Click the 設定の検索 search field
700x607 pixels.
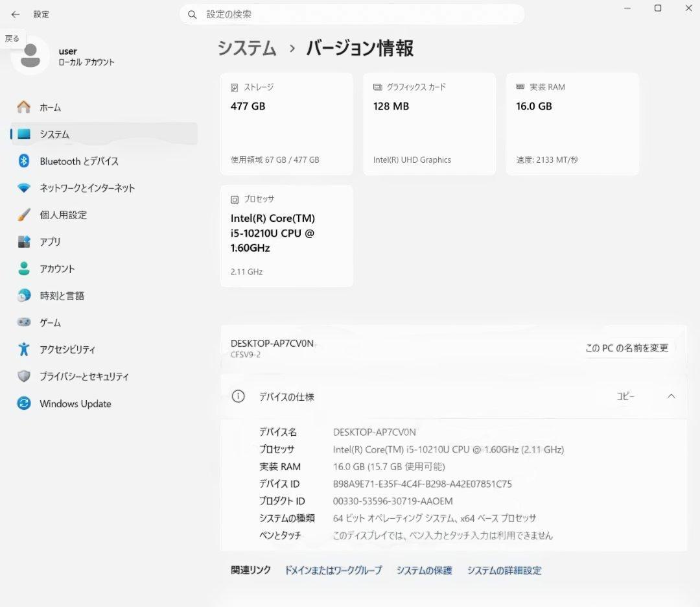[x=352, y=14]
